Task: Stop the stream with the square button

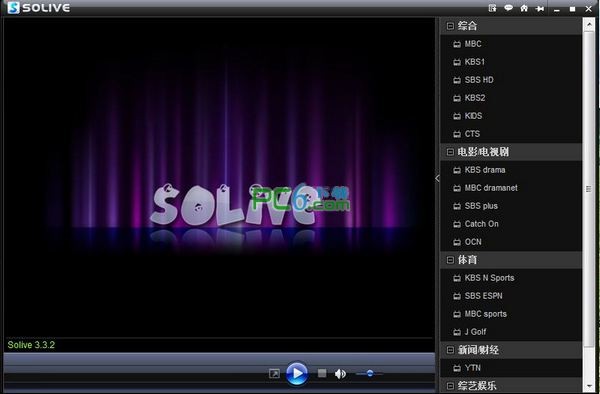Action: [x=322, y=373]
